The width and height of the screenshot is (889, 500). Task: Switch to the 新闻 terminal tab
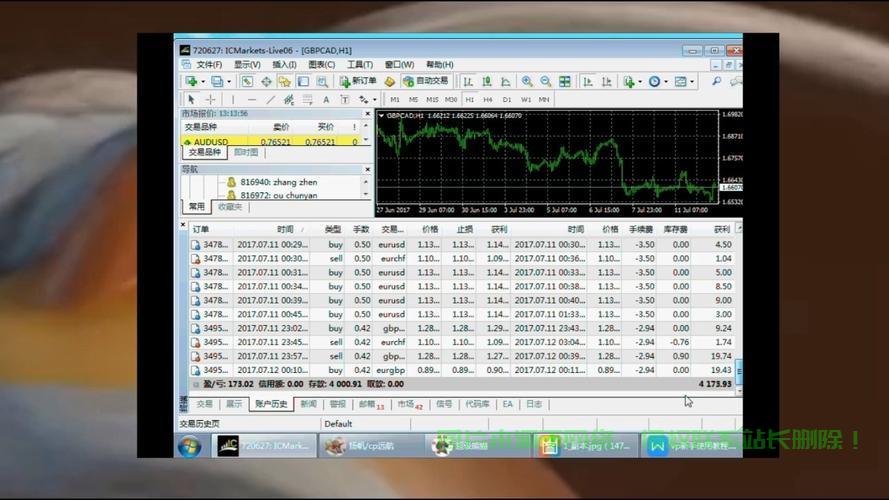[x=308, y=404]
